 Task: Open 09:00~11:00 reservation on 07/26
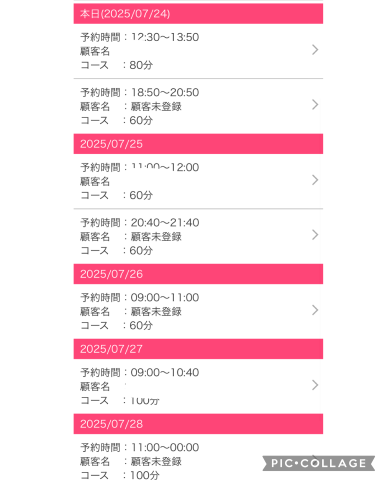(x=198, y=311)
